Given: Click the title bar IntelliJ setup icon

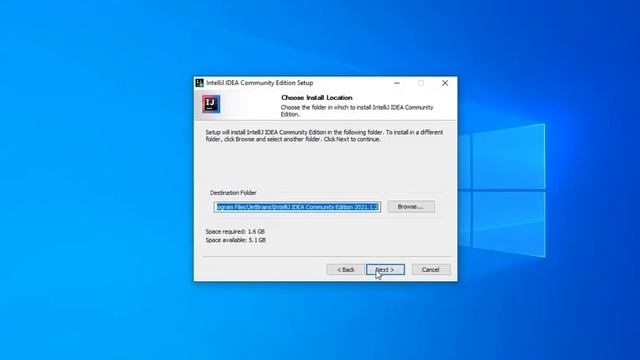Looking at the screenshot, I should point(200,83).
